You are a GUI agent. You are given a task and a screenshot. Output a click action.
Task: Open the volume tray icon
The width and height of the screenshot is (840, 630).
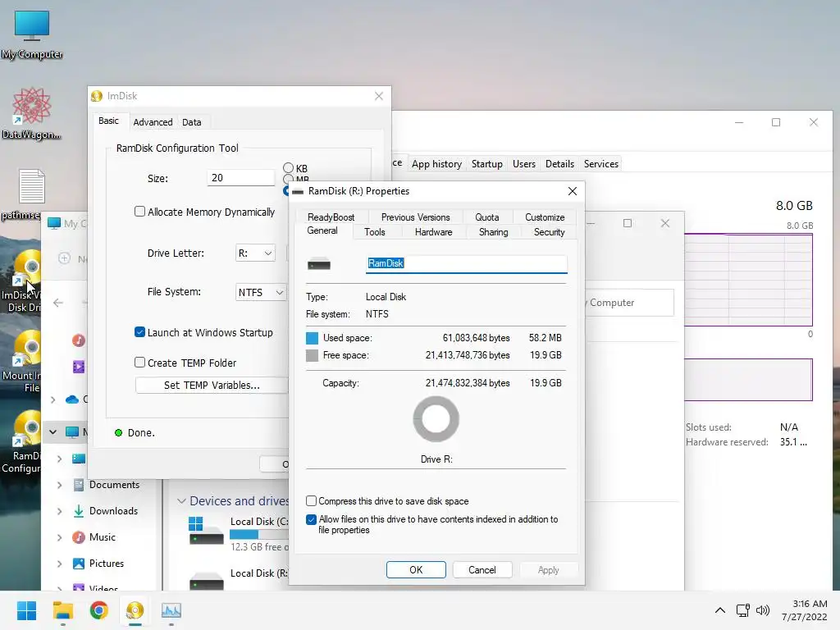[x=762, y=610]
